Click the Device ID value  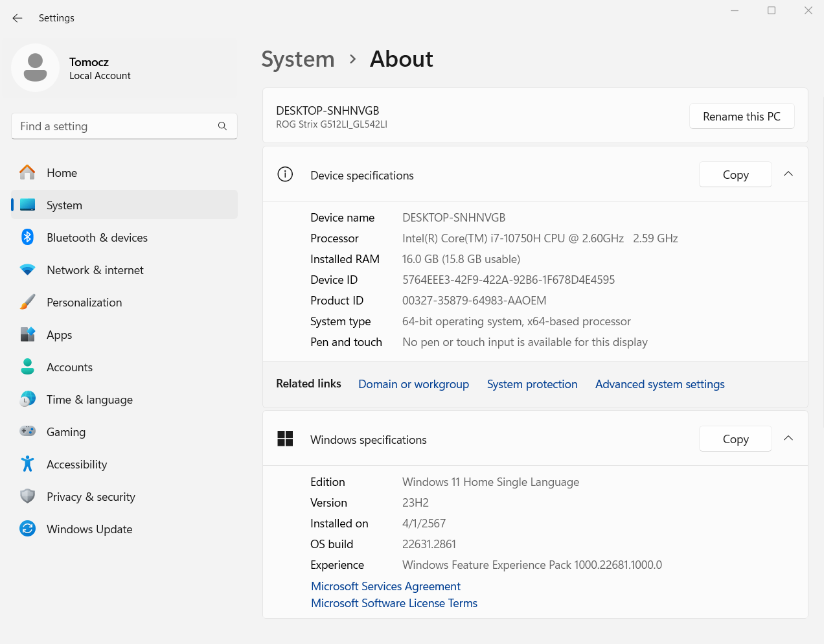[509, 280]
